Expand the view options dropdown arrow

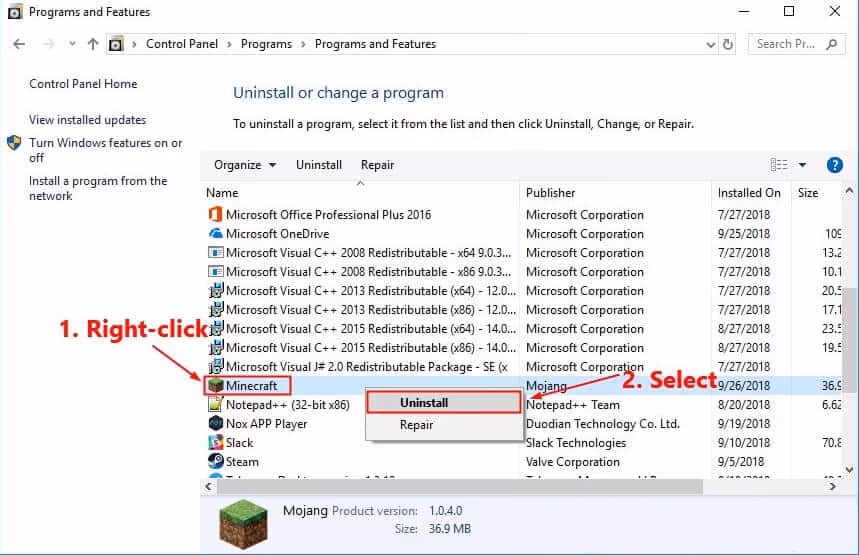(802, 165)
